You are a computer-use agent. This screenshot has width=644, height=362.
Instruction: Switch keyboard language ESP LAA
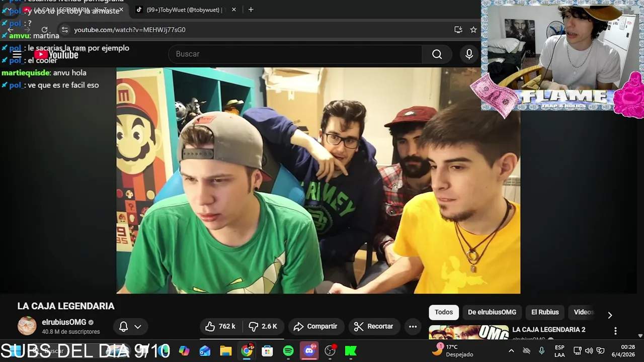(559, 351)
